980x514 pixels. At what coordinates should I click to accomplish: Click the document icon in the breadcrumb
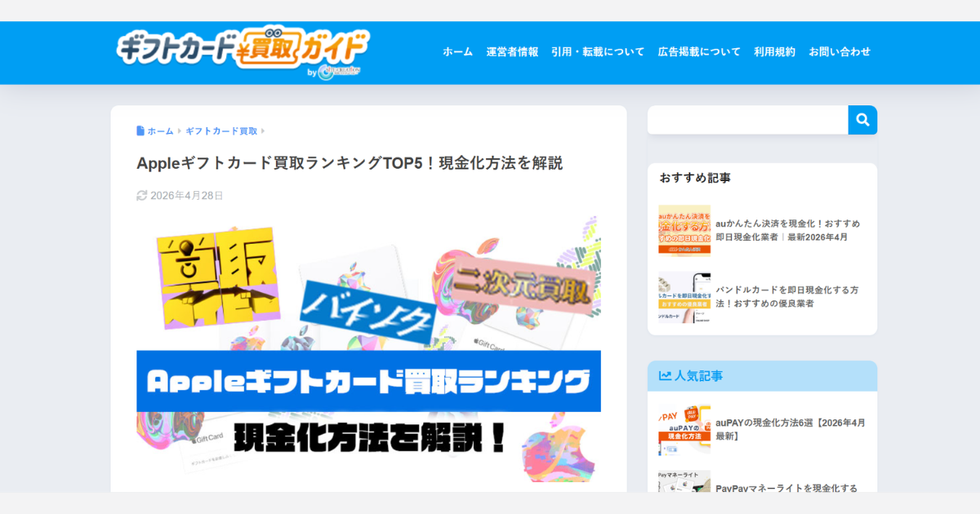tap(140, 131)
